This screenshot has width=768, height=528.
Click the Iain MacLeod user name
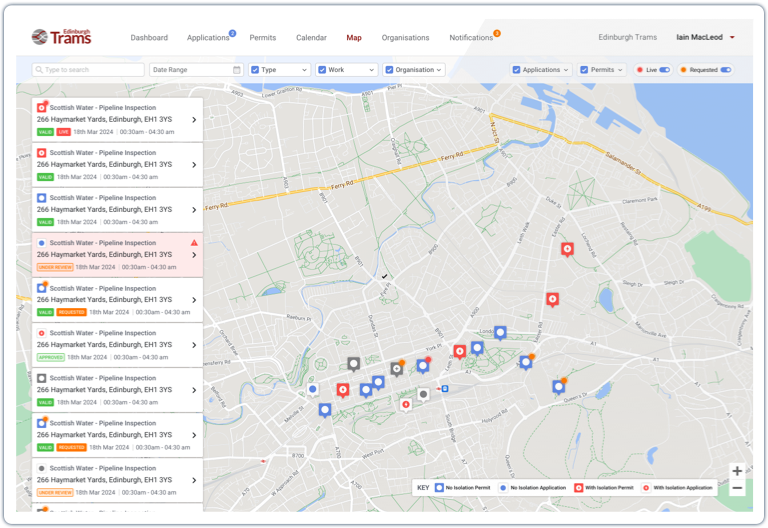699,37
